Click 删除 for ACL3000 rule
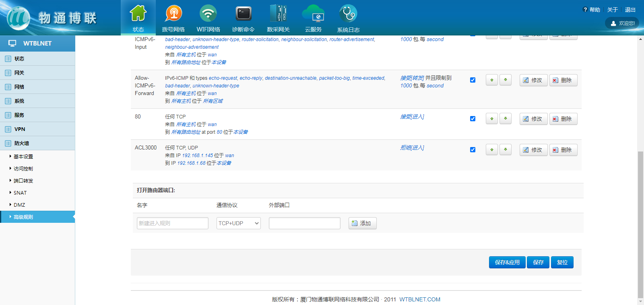This screenshot has height=305, width=644. tap(563, 150)
